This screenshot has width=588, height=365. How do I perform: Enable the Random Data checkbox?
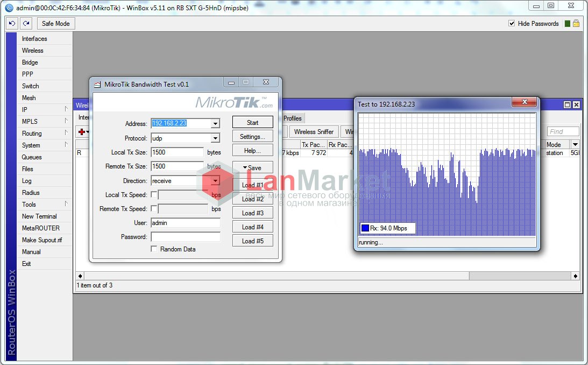coord(154,249)
